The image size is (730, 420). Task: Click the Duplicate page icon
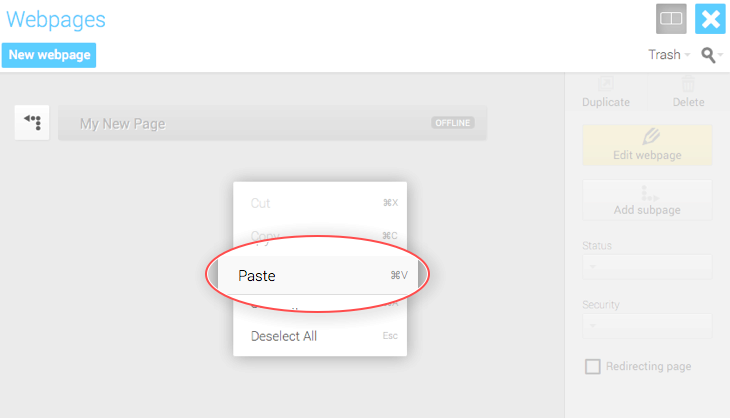(606, 84)
